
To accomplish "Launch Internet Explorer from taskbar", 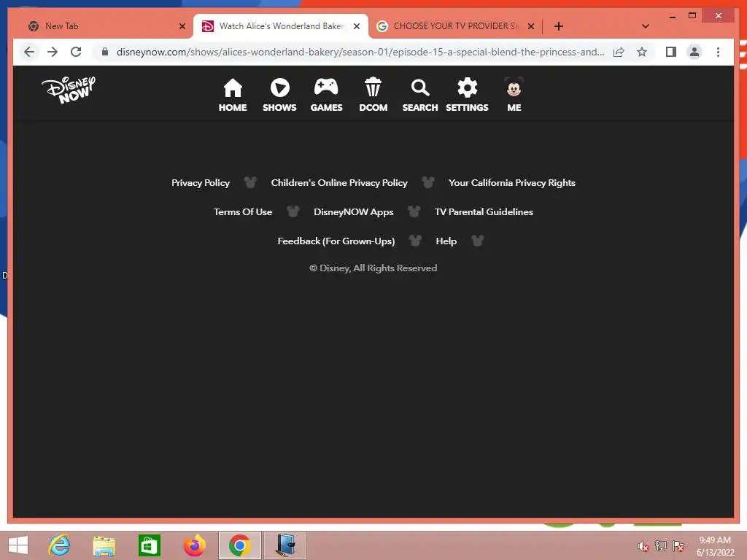I will pos(59,545).
